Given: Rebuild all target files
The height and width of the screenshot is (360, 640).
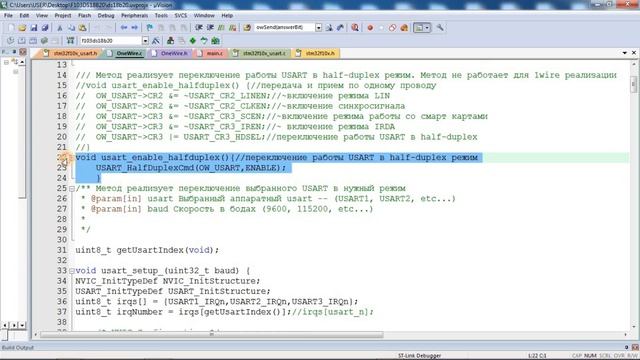Looking at the screenshot, I should (33, 41).
